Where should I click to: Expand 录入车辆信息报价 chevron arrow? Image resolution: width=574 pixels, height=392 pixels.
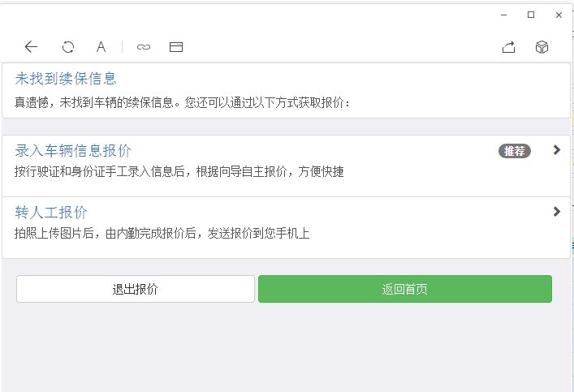(556, 150)
